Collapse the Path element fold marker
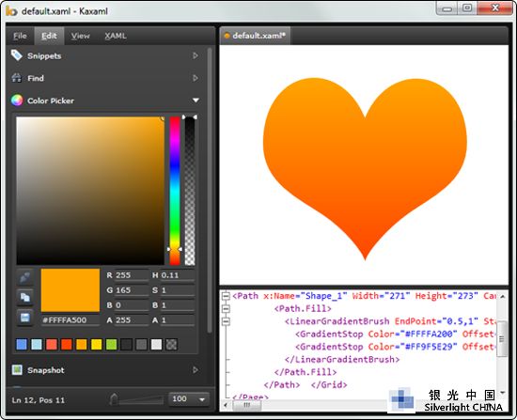The image size is (517, 420). [226, 296]
